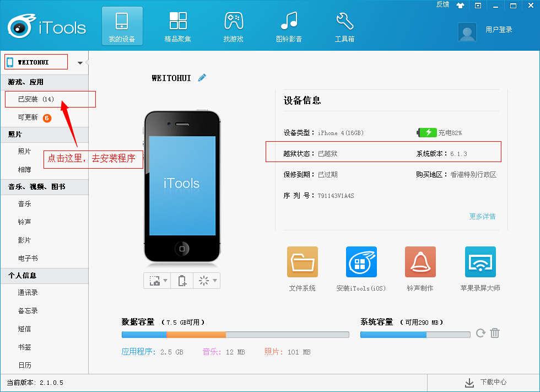Click the 更多详情 link

[x=482, y=216]
